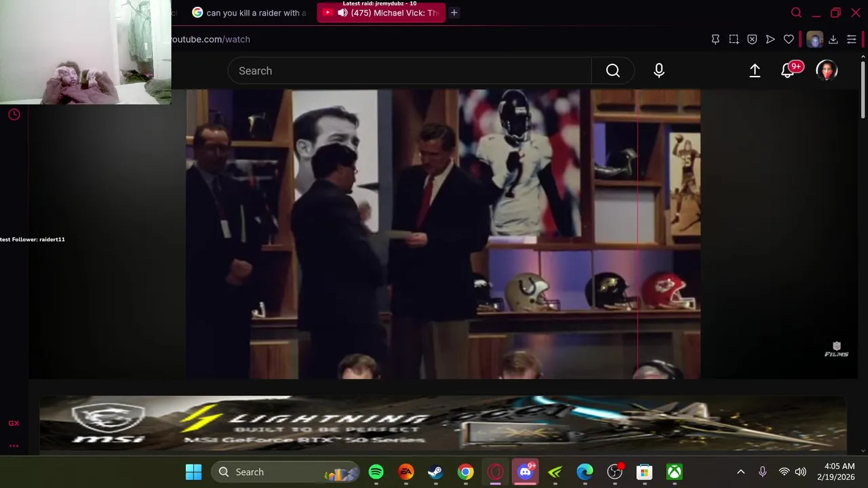Open Opera easy setup sliders icon
This screenshot has height=488, width=868.
point(852,39)
